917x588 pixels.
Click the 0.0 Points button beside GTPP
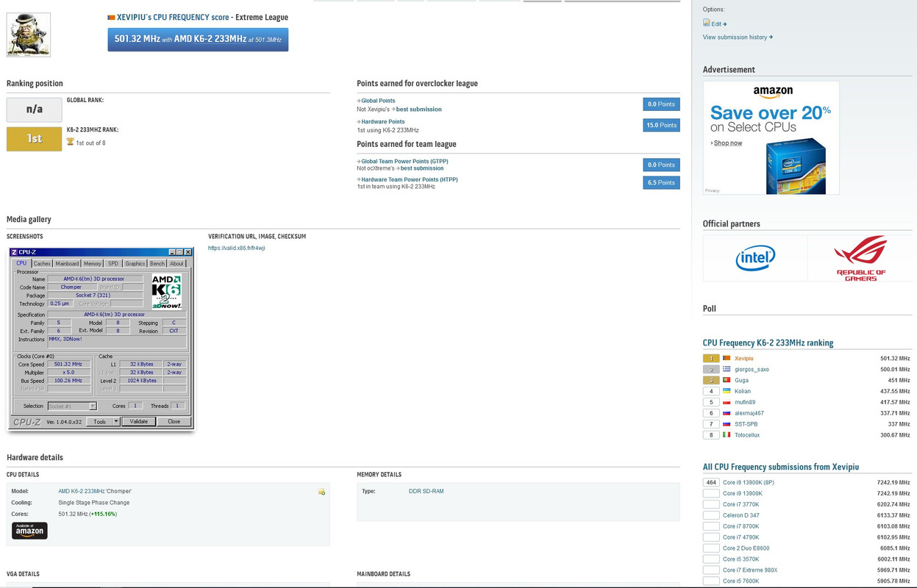click(661, 165)
